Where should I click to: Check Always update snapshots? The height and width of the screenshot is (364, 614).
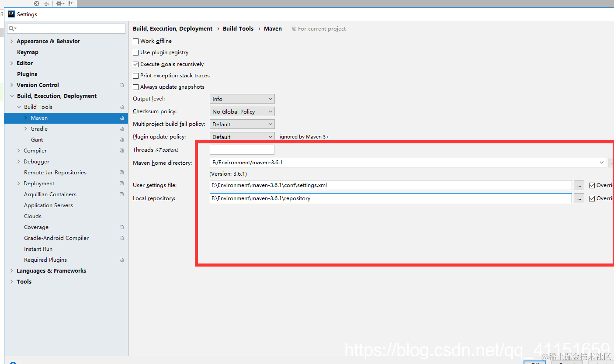pos(136,87)
